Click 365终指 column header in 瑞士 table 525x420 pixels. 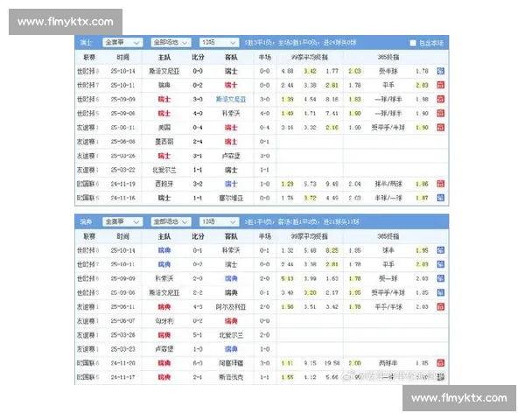pos(388,57)
